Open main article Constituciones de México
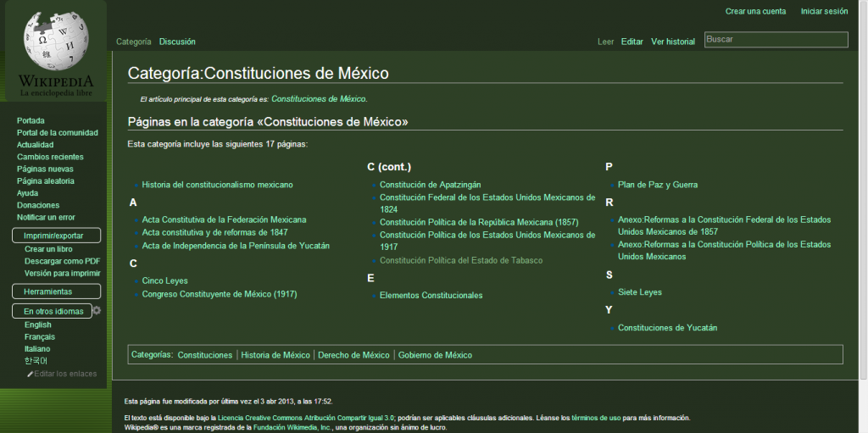The image size is (868, 433). point(319,98)
